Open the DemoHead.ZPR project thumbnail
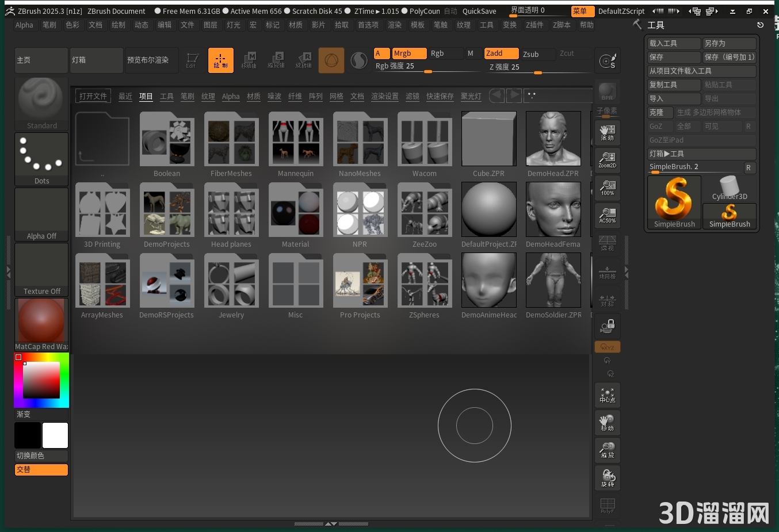This screenshot has width=779, height=532. pyautogui.click(x=553, y=139)
